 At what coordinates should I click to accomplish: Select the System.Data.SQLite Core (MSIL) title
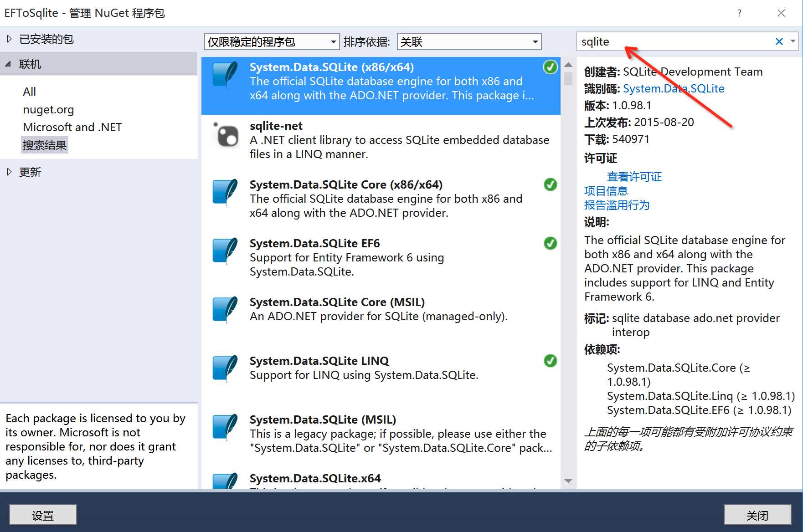pos(337,302)
